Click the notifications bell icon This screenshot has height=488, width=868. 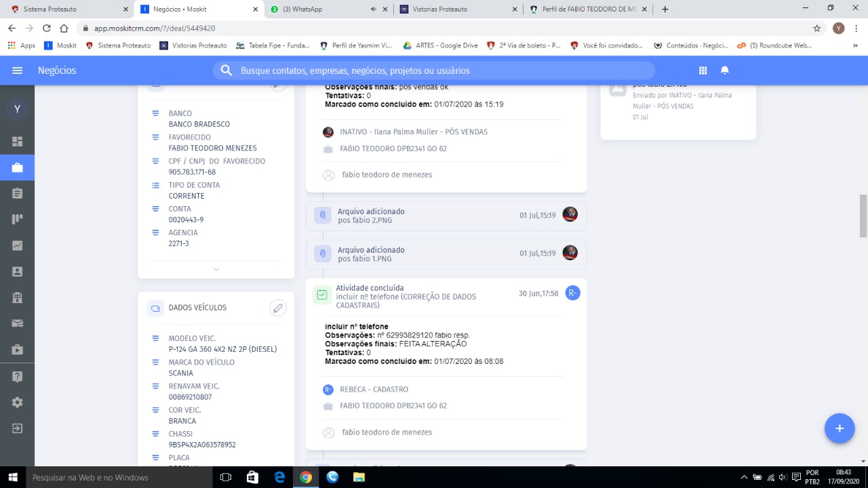[724, 70]
